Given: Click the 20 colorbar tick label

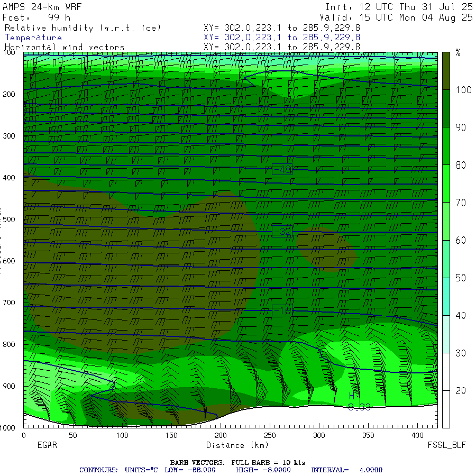Looking at the screenshot, I should pos(461,391).
